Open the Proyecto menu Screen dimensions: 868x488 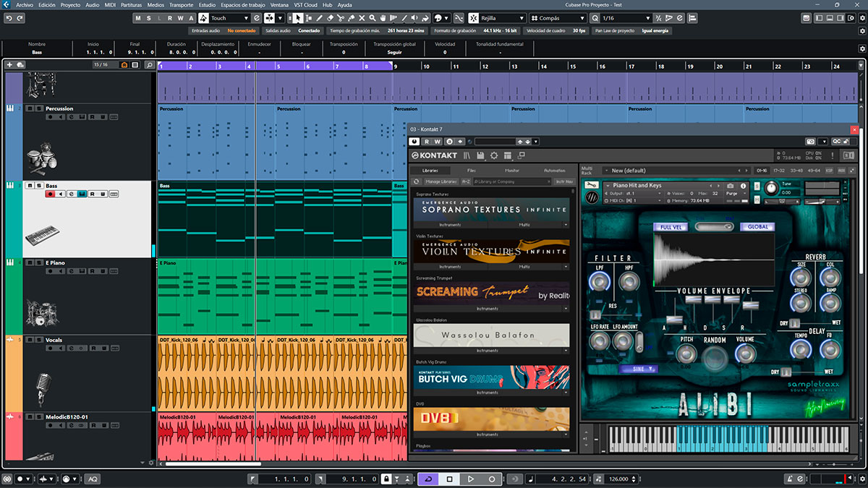click(x=70, y=4)
